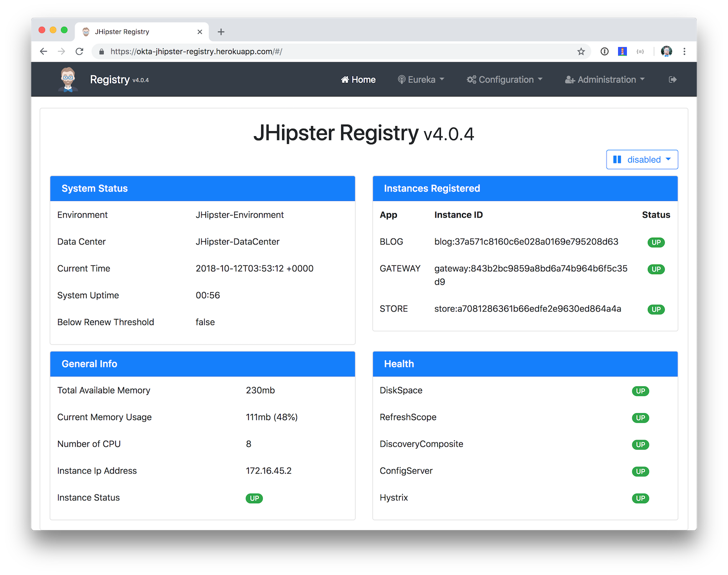Open the Chrome three-dot menu
Image resolution: width=728 pixels, height=575 pixels.
684,51
